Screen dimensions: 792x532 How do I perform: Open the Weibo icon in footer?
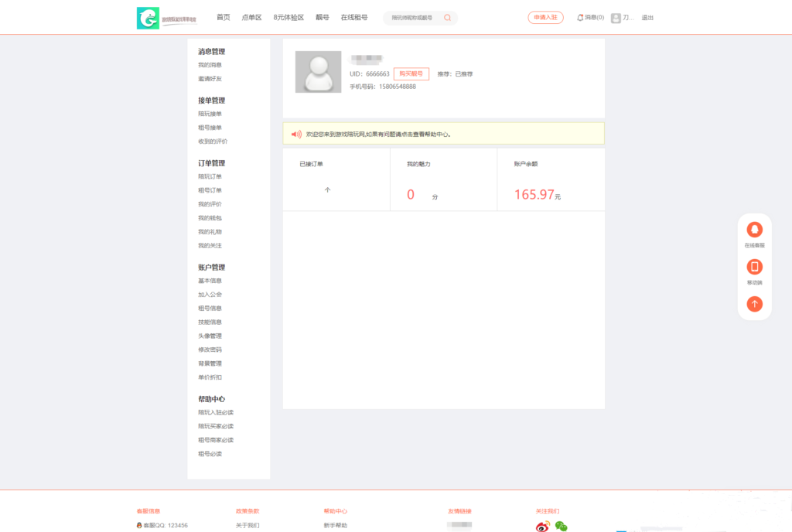tap(543, 527)
